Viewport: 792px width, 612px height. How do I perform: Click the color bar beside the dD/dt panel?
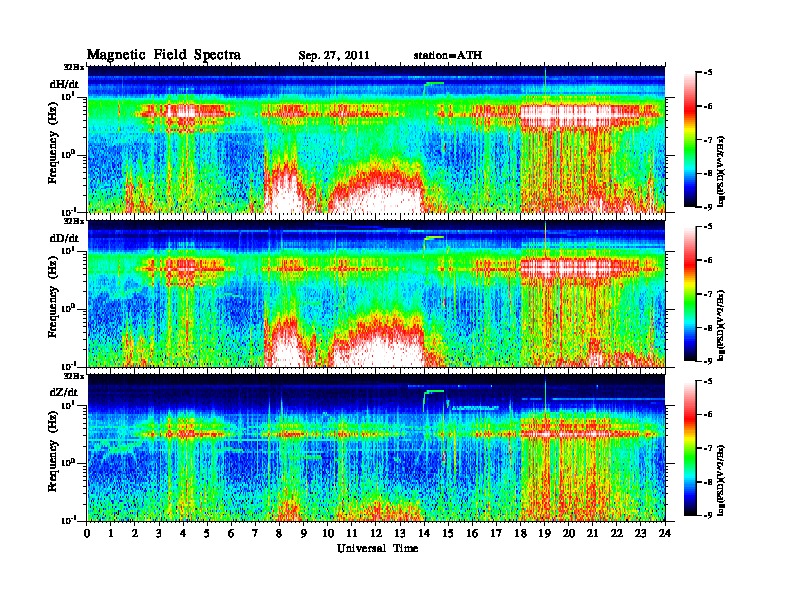coord(690,293)
